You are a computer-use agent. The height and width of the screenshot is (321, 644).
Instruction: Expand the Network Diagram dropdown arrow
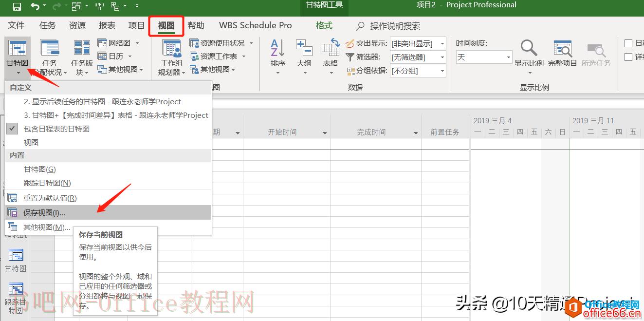pyautogui.click(x=137, y=43)
